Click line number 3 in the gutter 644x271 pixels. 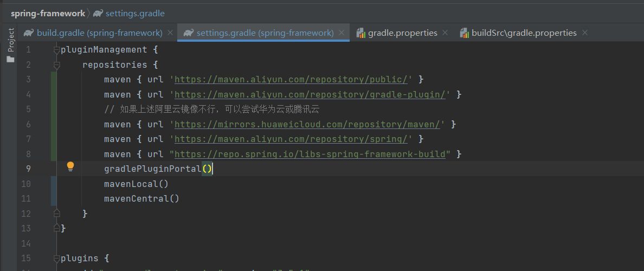pos(28,79)
